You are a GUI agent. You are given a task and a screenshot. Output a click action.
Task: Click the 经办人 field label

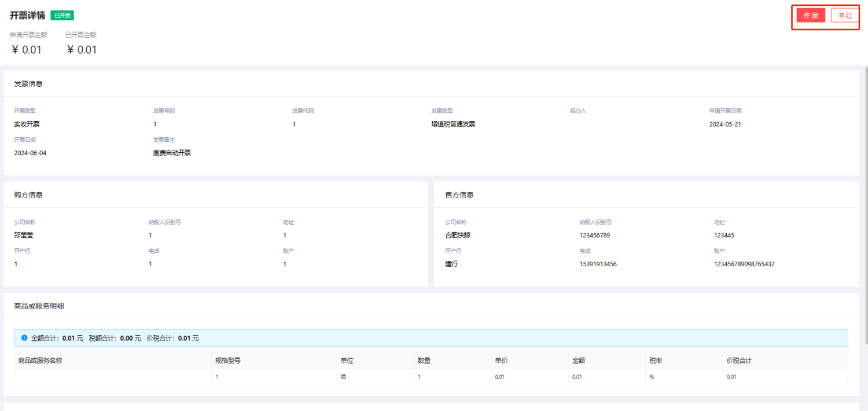click(x=578, y=111)
